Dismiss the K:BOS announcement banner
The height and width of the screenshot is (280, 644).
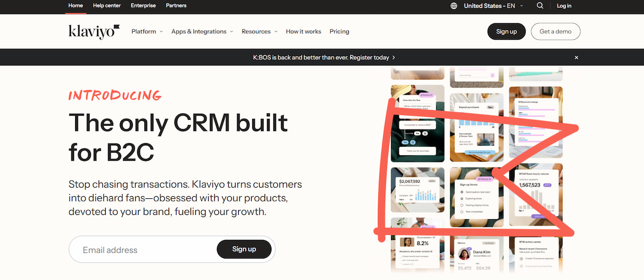point(576,58)
